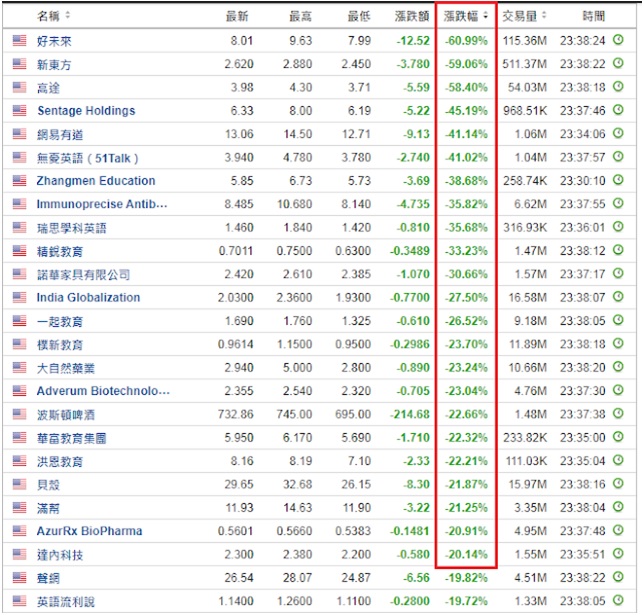Click the clock icon in 好未來 row
Screen dimensions: 644x615
[618, 40]
